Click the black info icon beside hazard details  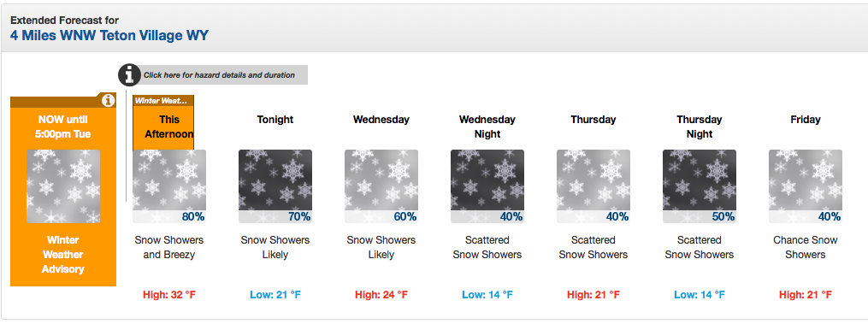point(129,74)
